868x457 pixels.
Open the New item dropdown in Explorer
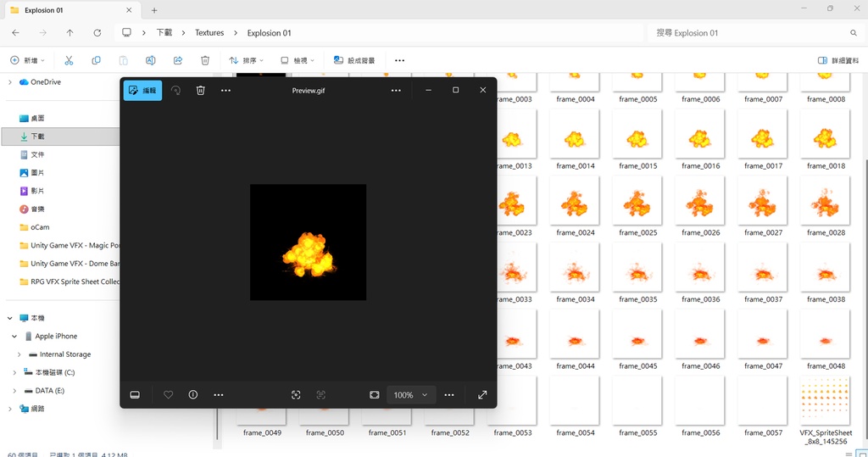pyautogui.click(x=27, y=60)
